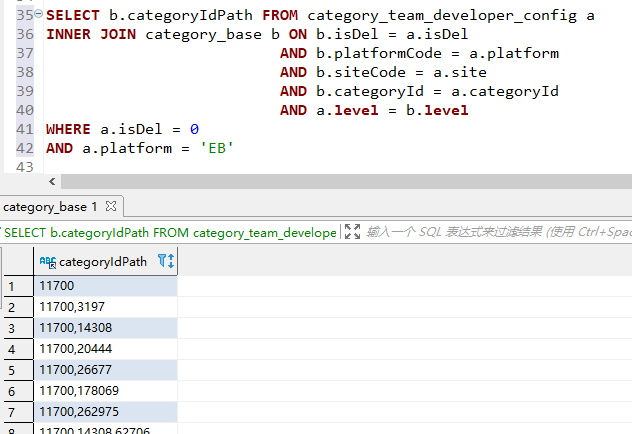Click the 'EB' string literal on line 42
Viewport: 632px width, 434px height.
pyautogui.click(x=217, y=148)
